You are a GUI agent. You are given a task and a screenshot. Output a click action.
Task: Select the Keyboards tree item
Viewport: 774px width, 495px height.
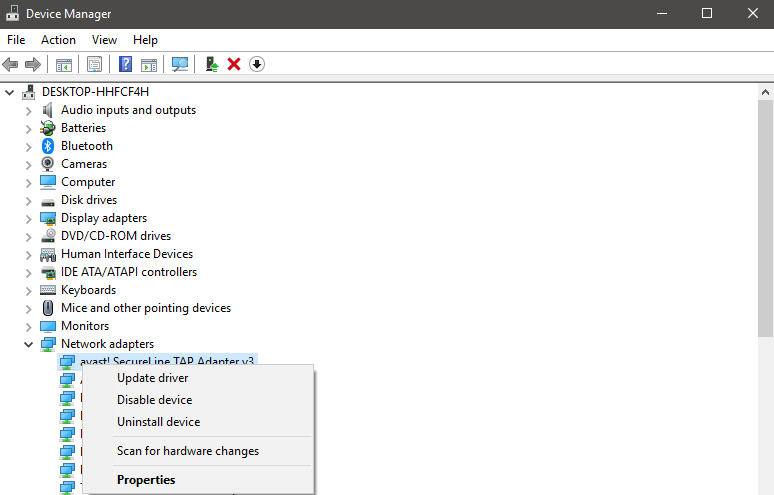88,290
